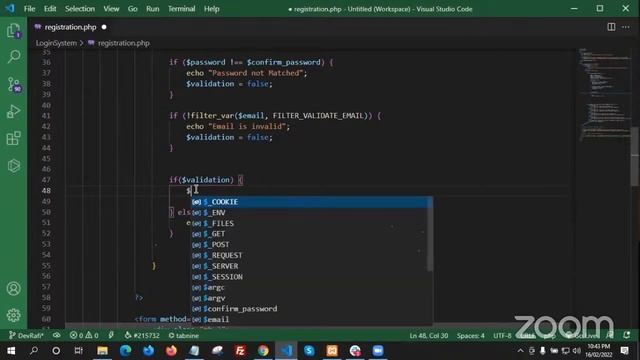Image resolution: width=640 pixels, height=360 pixels.
Task: Click registration.php in the breadcrumb
Action: coord(124,43)
